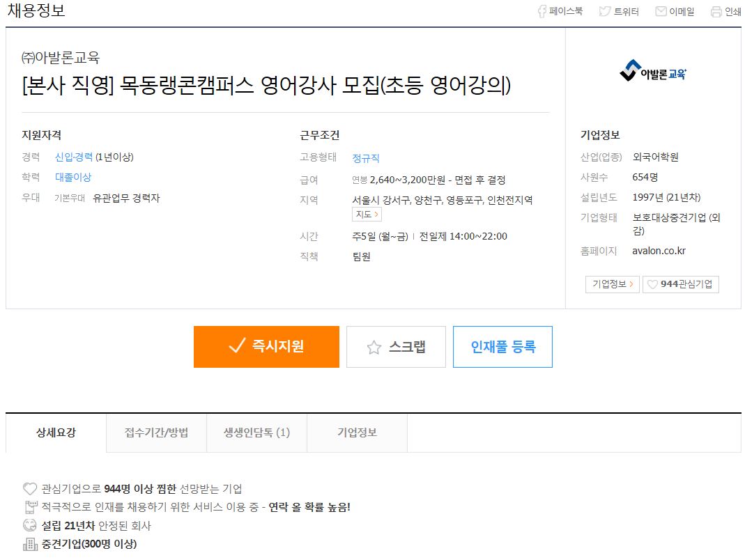Open the avalon.co.kr homepage link
The height and width of the screenshot is (560, 745).
pyautogui.click(x=659, y=251)
